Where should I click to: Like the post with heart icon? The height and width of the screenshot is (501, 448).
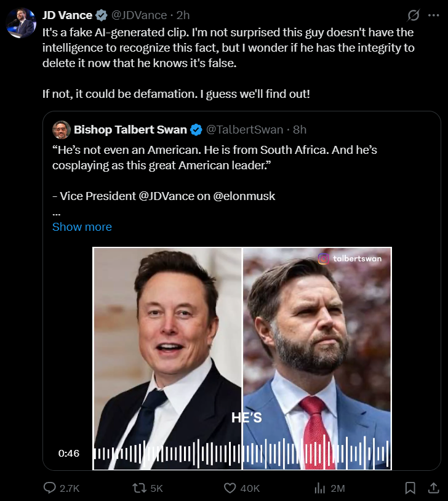click(230, 487)
